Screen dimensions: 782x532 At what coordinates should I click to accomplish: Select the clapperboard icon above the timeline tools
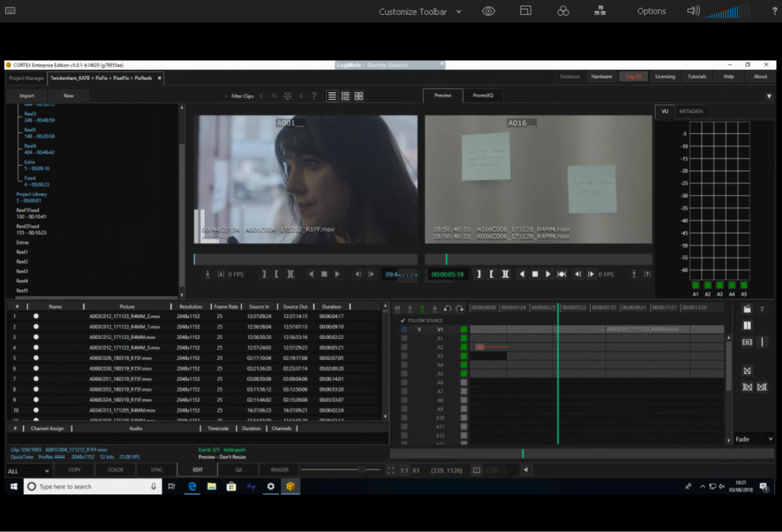click(x=747, y=309)
